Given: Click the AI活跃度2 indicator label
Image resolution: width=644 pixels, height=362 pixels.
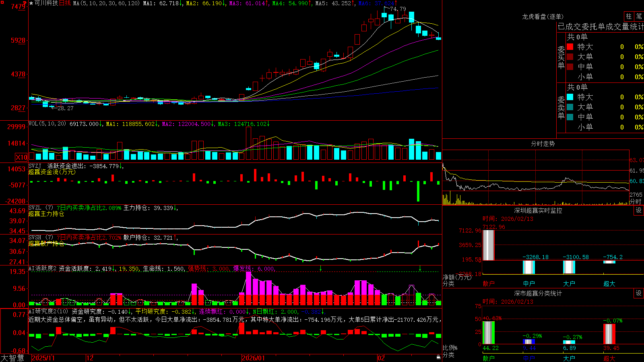Looking at the screenshot, I should pos(43,269).
